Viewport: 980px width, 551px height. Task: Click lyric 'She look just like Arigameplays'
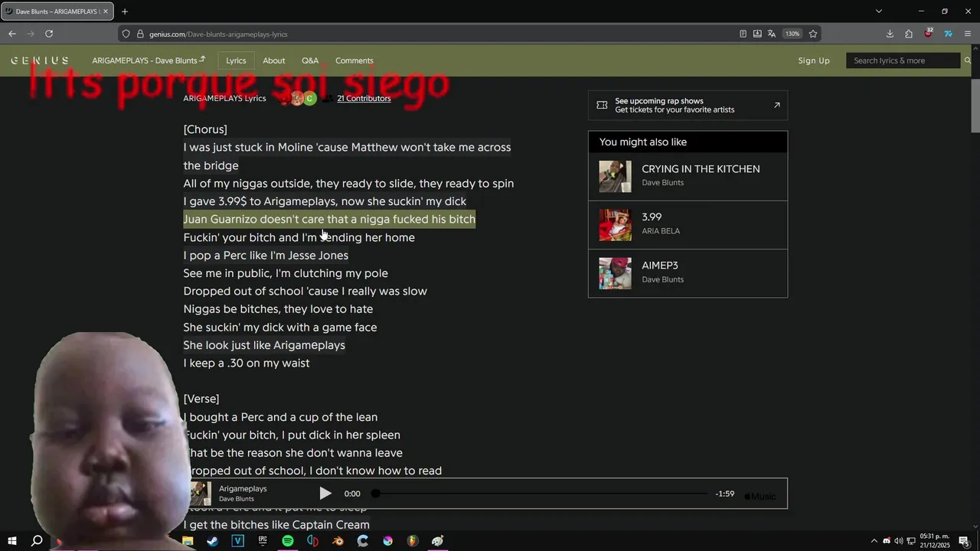click(264, 345)
